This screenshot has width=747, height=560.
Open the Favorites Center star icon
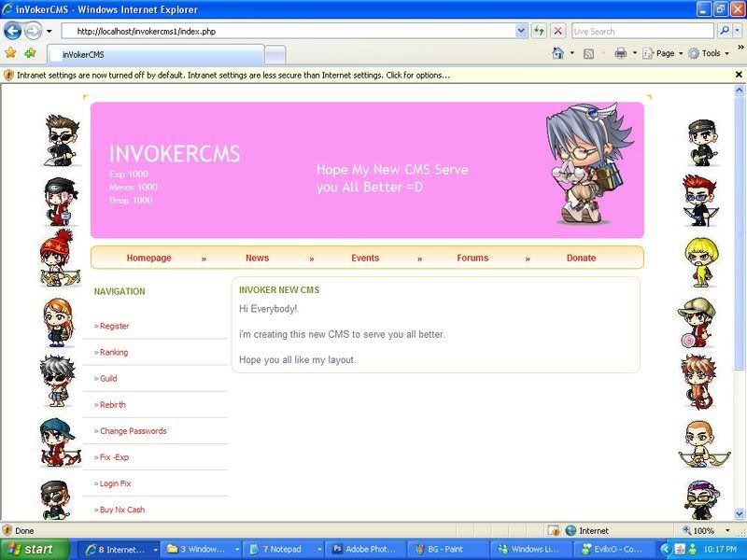[10, 53]
